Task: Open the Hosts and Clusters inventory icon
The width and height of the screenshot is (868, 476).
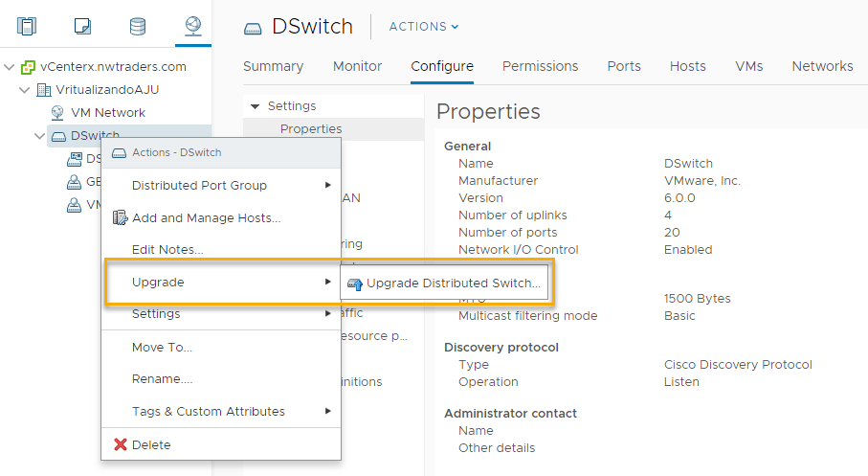Action: tap(26, 26)
